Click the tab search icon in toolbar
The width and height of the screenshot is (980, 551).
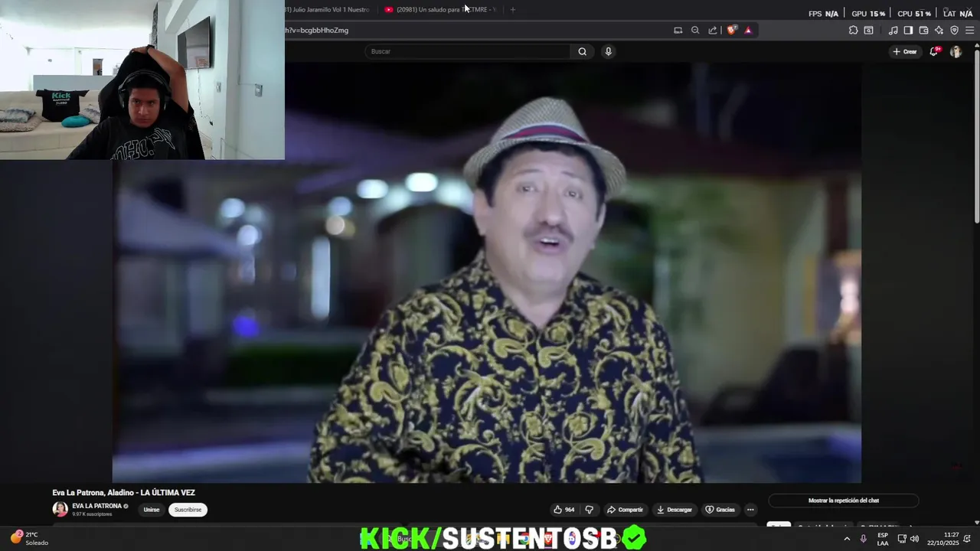pyautogui.click(x=868, y=31)
